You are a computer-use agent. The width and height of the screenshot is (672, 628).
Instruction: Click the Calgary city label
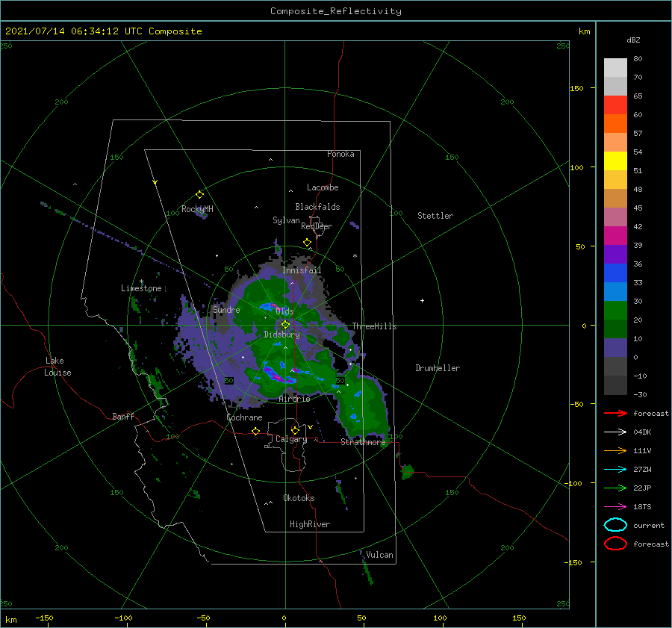(291, 439)
